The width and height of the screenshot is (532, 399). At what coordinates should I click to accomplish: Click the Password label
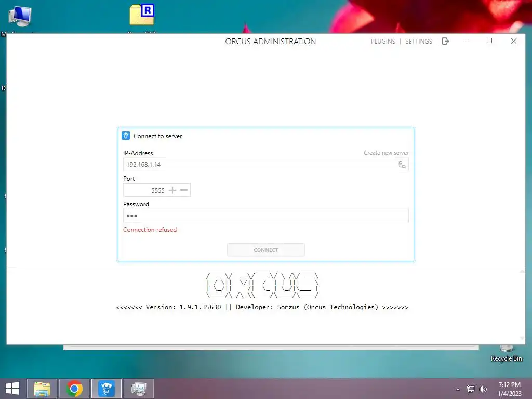(x=136, y=204)
